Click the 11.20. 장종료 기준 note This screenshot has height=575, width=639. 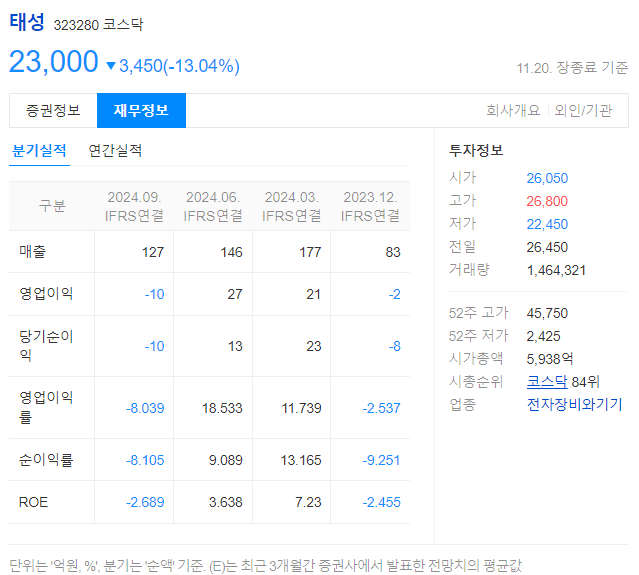click(x=572, y=68)
